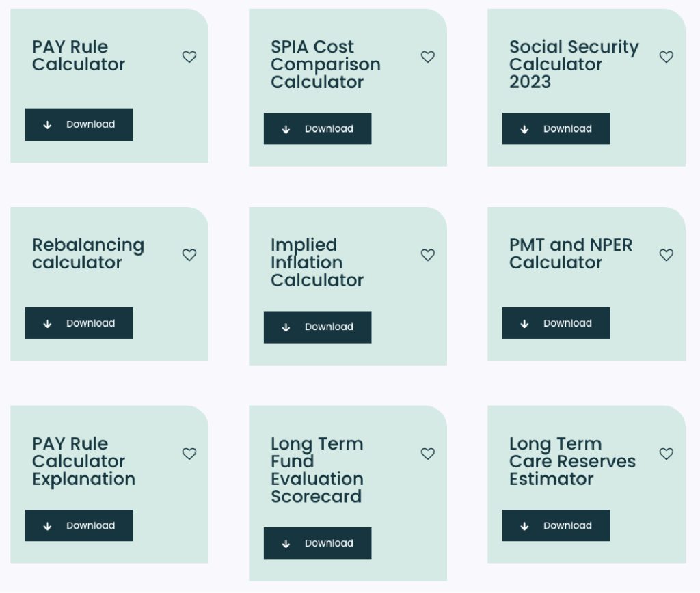Viewport: 700px width, 593px height.
Task: Download Social Security Calculator 2023
Action: (556, 128)
